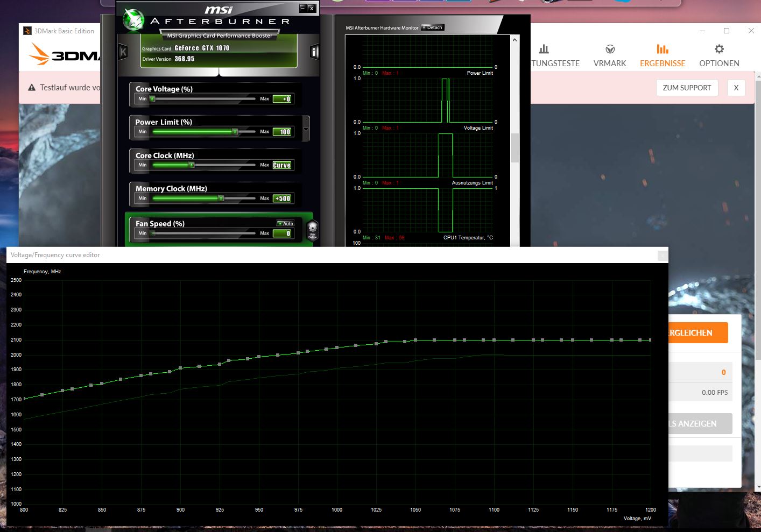This screenshot has width=761, height=532.
Task: Select the curve point at 1200 mV
Action: coord(650,340)
